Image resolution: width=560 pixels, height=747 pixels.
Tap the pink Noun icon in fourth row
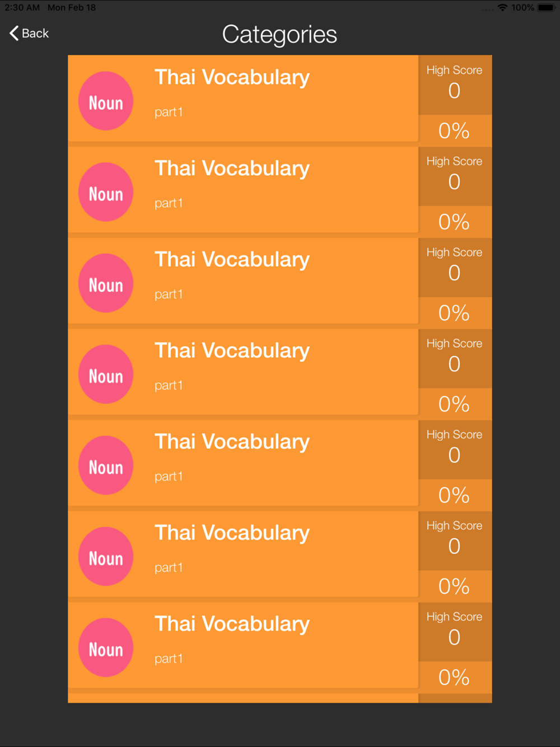pyautogui.click(x=106, y=374)
